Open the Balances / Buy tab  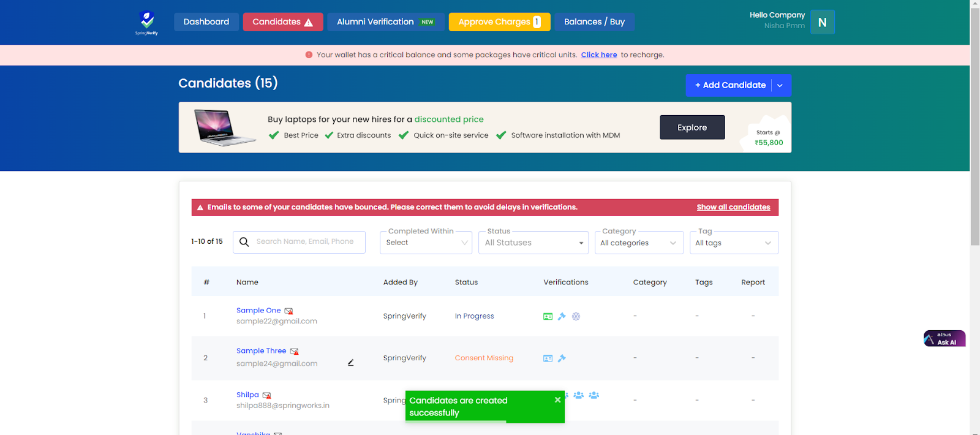[594, 22]
